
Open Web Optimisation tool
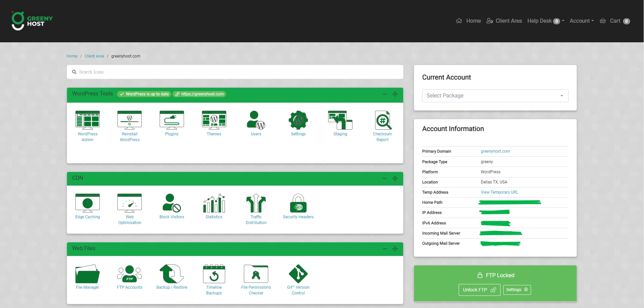click(130, 209)
